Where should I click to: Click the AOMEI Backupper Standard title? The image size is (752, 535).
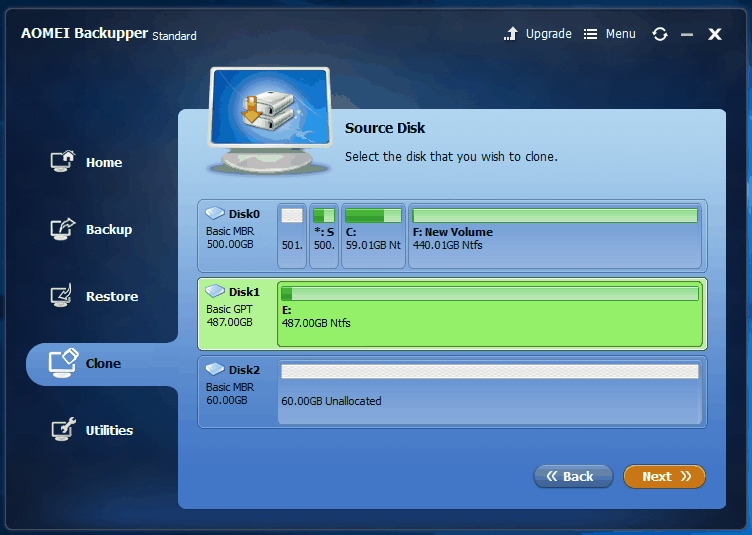coord(109,34)
